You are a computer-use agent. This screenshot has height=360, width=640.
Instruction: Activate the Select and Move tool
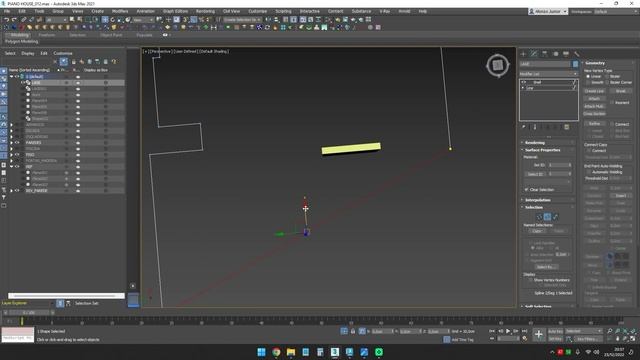(x=105, y=20)
